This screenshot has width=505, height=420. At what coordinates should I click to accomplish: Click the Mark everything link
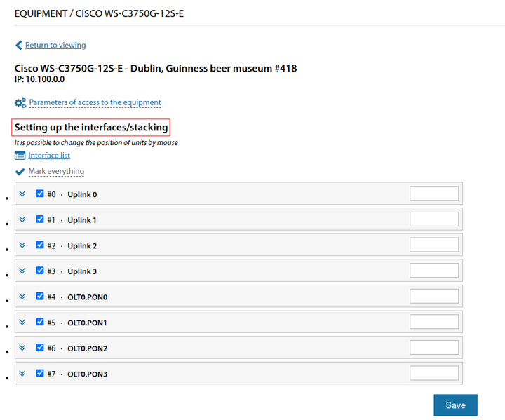56,172
